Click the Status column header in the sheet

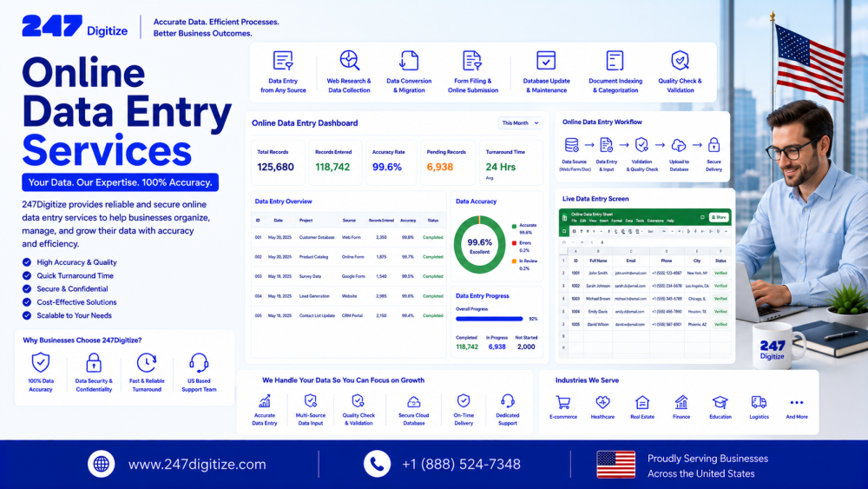(x=720, y=261)
